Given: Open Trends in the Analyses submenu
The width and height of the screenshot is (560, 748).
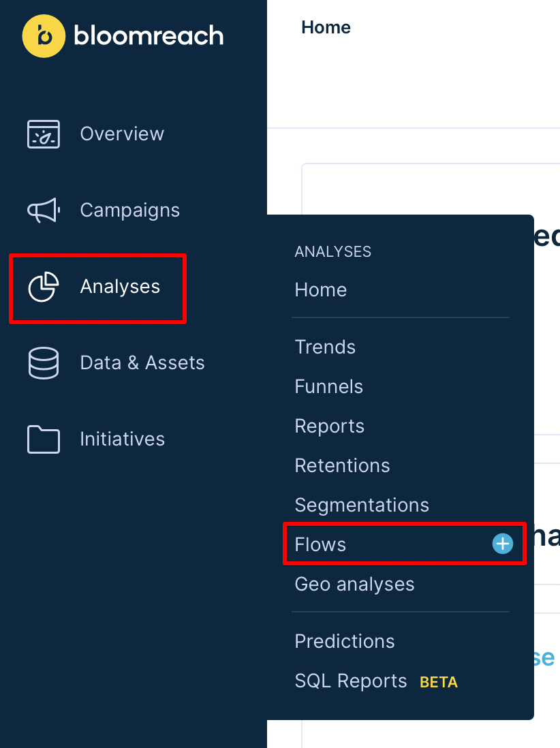Looking at the screenshot, I should point(325,347).
